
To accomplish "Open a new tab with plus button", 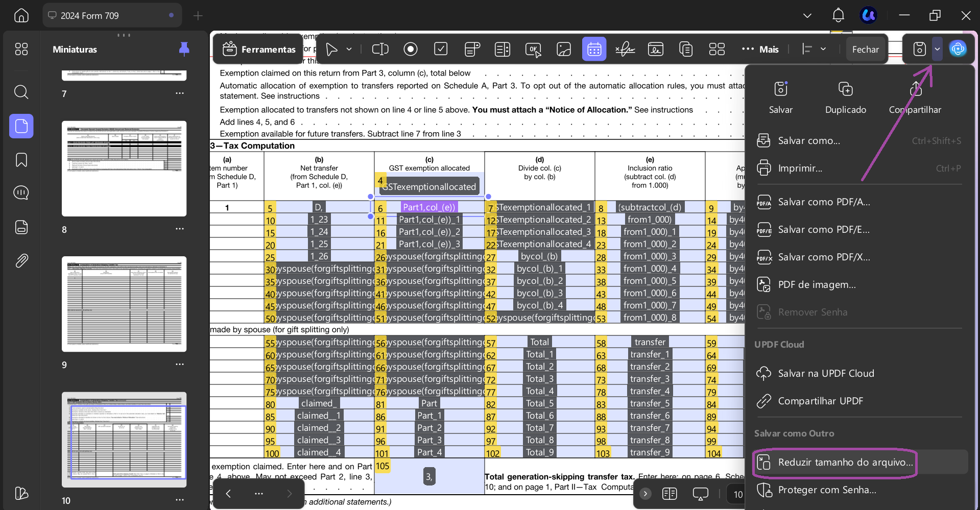I will click(x=198, y=16).
